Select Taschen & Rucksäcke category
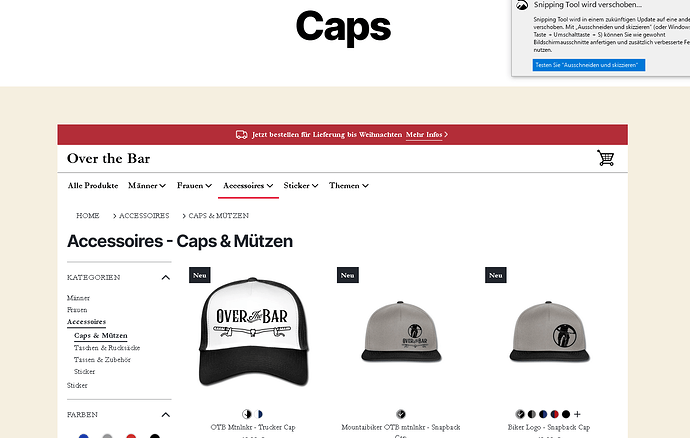Image resolution: width=690 pixels, height=438 pixels. coord(107,348)
